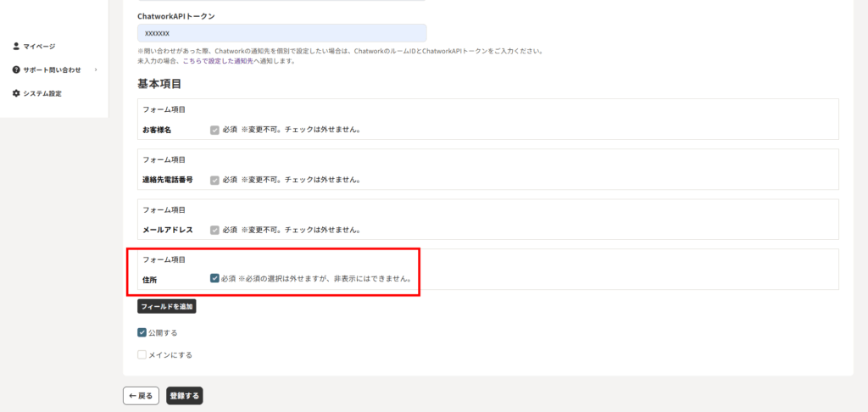Follow the こちらで設定した通知先 link
The image size is (868, 412).
[x=218, y=61]
